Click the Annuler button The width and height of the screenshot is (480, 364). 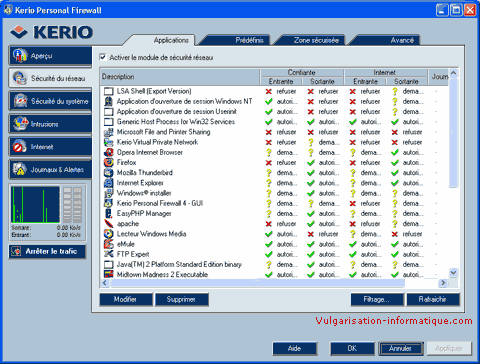pos(400,348)
